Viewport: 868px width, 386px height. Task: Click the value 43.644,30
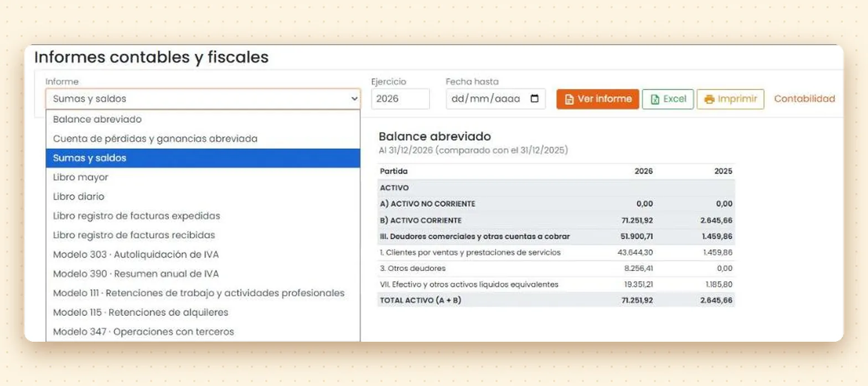(x=635, y=252)
